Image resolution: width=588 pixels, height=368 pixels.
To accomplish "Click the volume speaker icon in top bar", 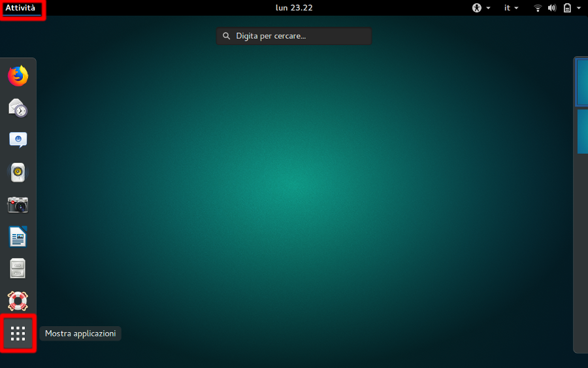I will [x=552, y=8].
